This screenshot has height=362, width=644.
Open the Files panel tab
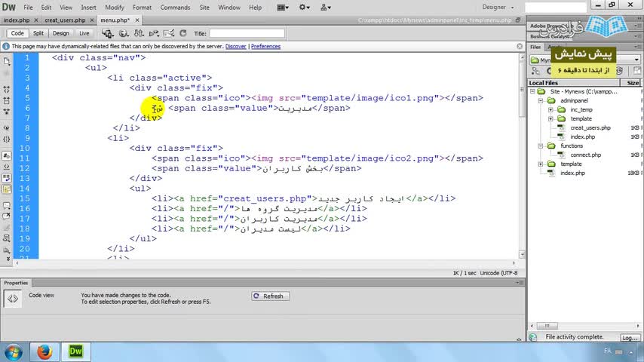(535, 47)
